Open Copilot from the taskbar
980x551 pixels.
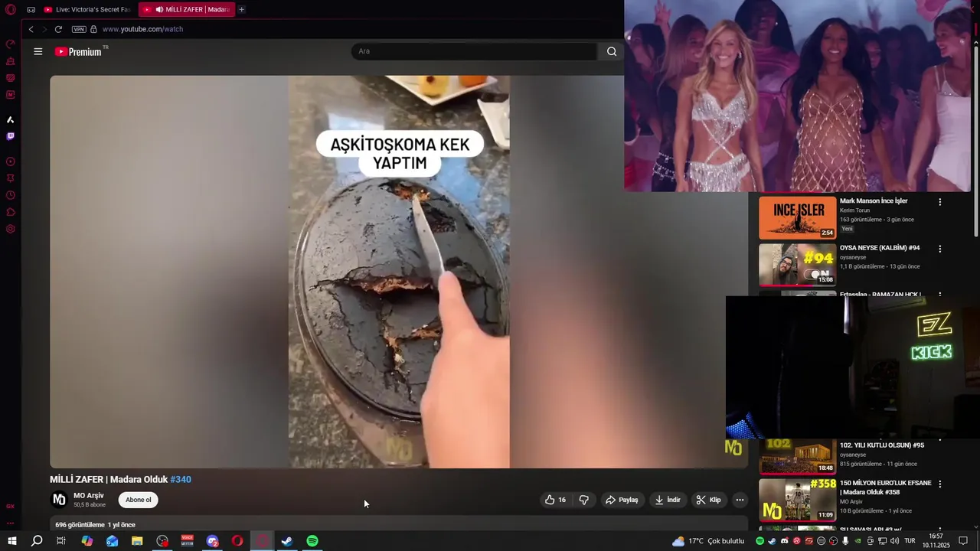(x=87, y=541)
